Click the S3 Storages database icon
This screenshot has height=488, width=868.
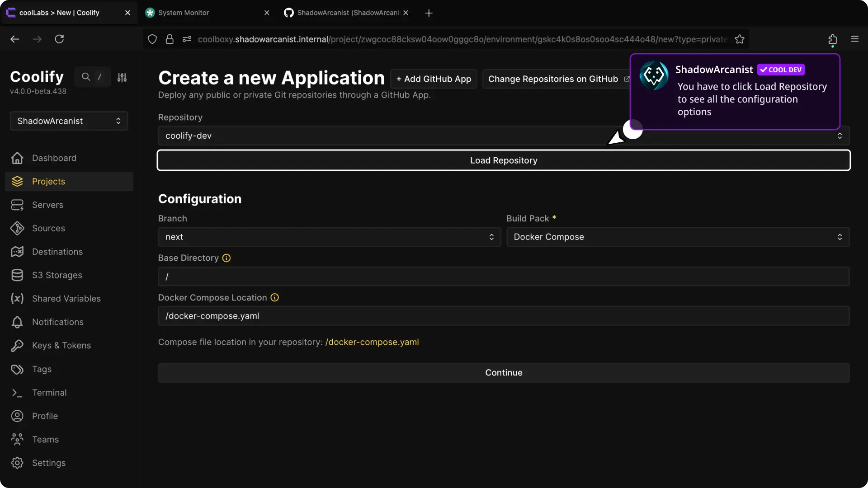point(17,275)
